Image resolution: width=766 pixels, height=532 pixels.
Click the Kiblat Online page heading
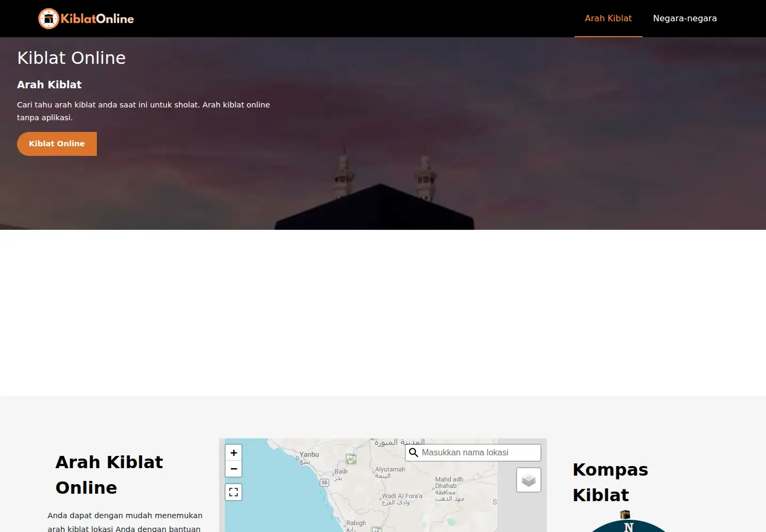[71, 58]
